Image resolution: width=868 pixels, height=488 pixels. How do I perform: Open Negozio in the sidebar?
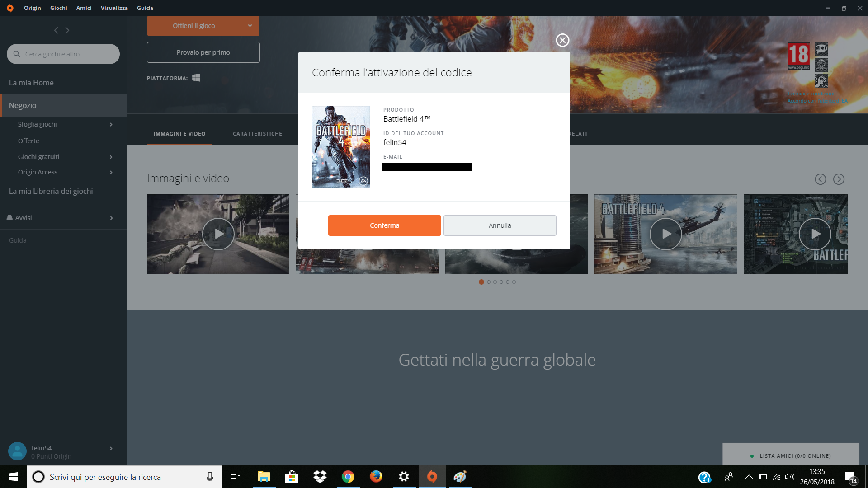point(63,105)
